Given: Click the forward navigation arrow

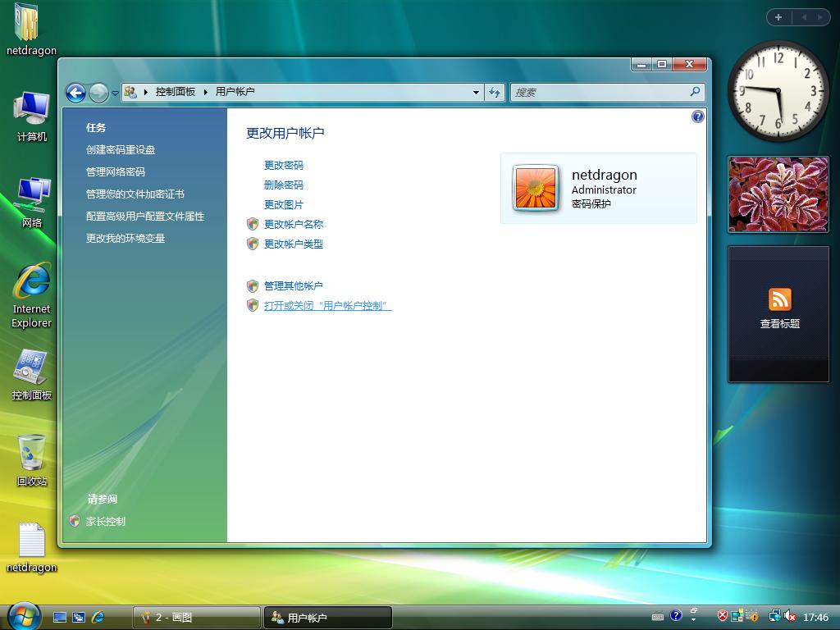Looking at the screenshot, I should click(x=98, y=94).
